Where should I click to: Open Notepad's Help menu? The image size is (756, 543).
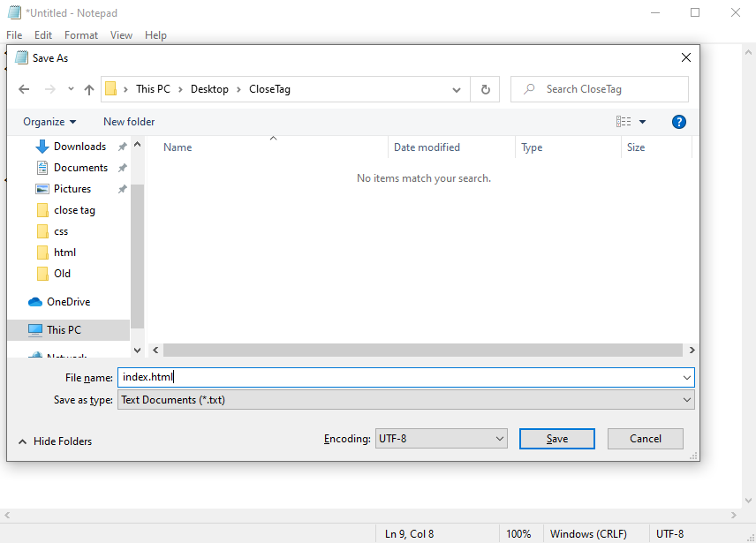(x=155, y=35)
